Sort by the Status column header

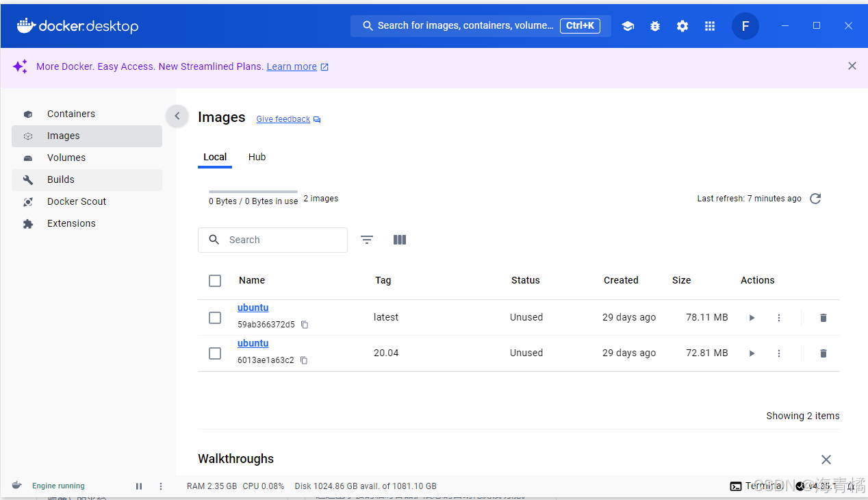(x=526, y=280)
